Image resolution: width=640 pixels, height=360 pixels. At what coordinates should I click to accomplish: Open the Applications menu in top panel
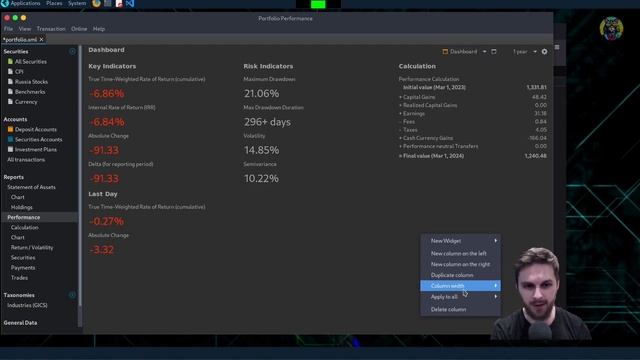point(25,3)
